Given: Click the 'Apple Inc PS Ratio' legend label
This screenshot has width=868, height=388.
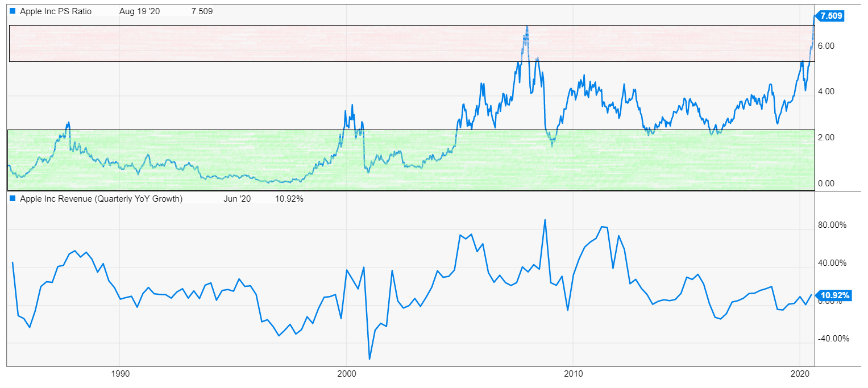Looking at the screenshot, I should (56, 11).
